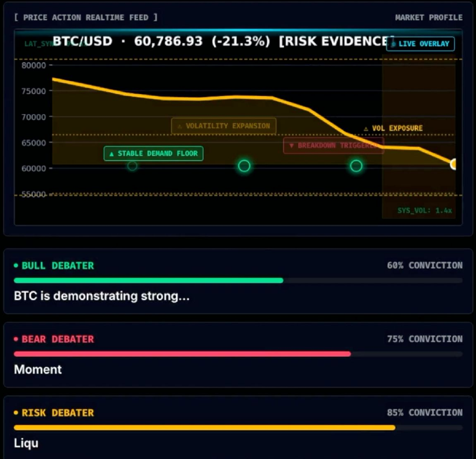Open the MARKET PROFILE link
The width and height of the screenshot is (476, 459).
429,17
